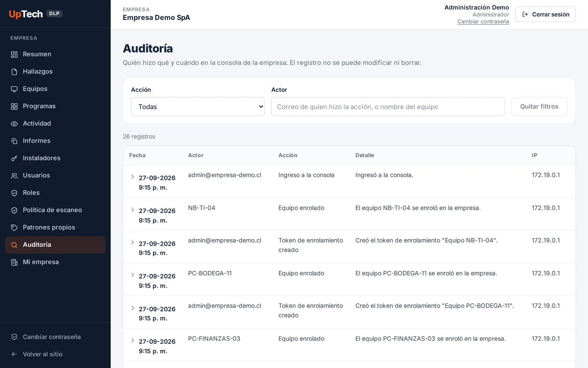Click the Usuarios people icon
Screen dimensions: 588x368
(14, 176)
